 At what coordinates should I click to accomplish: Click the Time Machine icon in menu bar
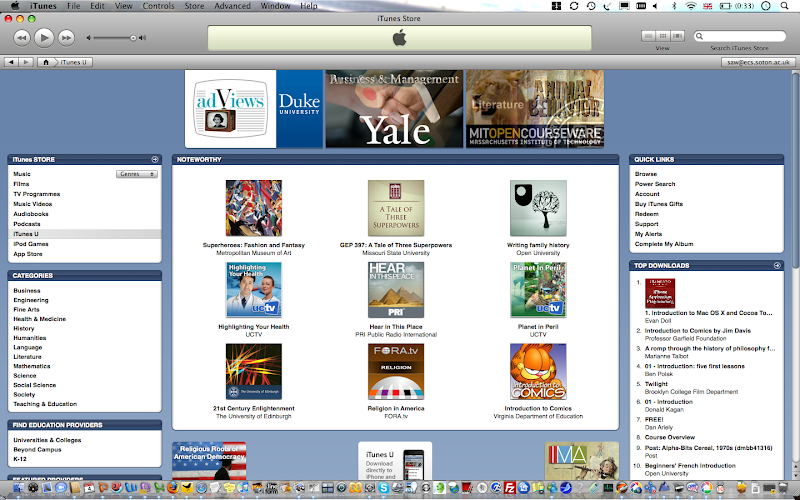[591, 6]
